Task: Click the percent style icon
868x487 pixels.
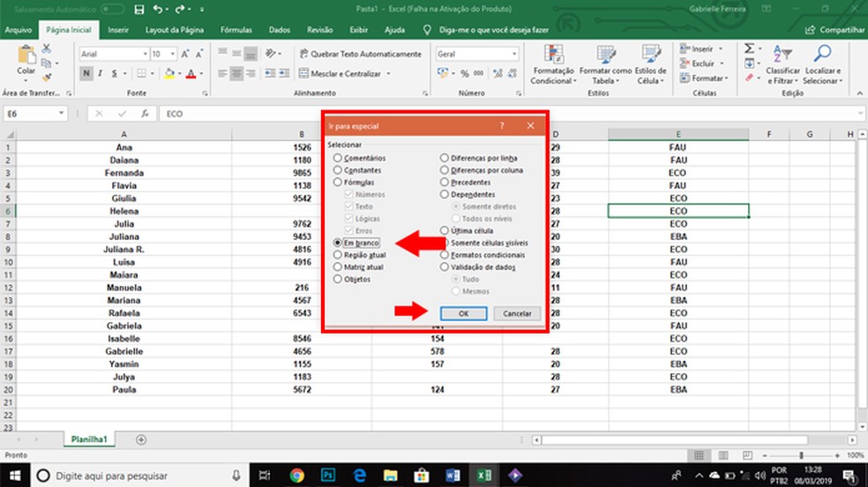Action: 465,73
